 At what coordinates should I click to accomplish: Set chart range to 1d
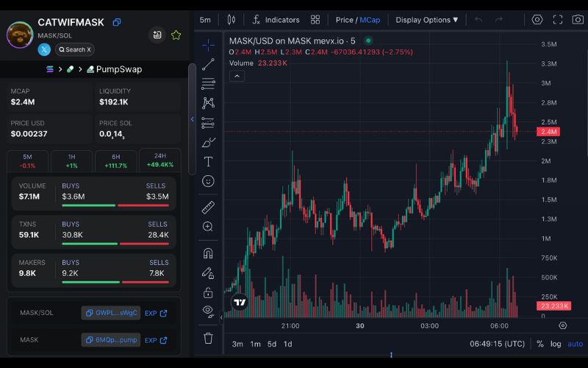[287, 344]
